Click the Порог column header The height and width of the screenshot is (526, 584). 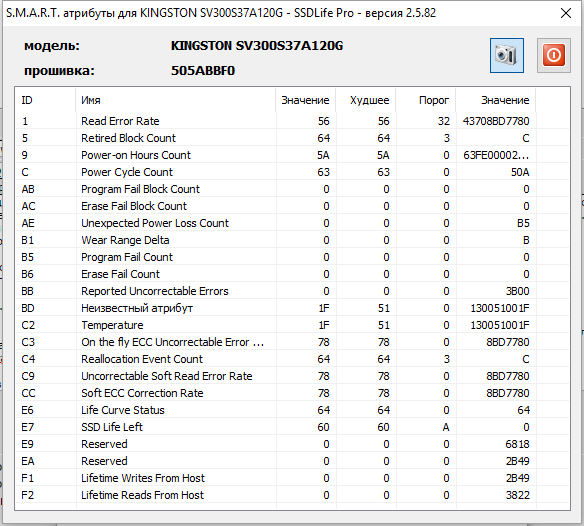[426, 100]
